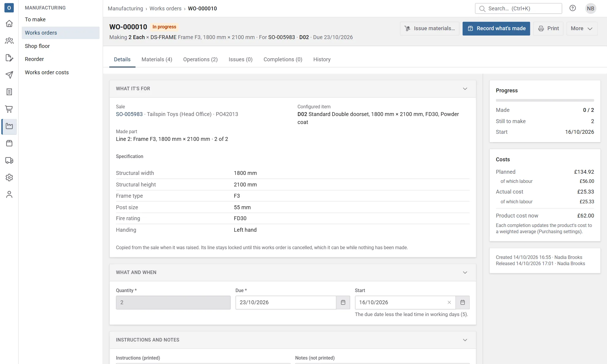The height and width of the screenshot is (364, 607).
Task: Collapse the What and when section
Action: click(x=465, y=273)
